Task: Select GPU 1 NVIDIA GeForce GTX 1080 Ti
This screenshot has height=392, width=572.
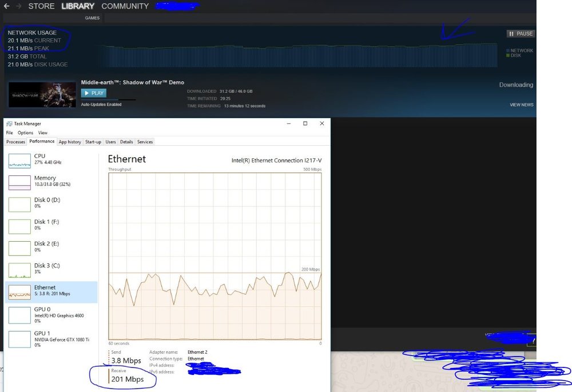Action: pyautogui.click(x=51, y=339)
